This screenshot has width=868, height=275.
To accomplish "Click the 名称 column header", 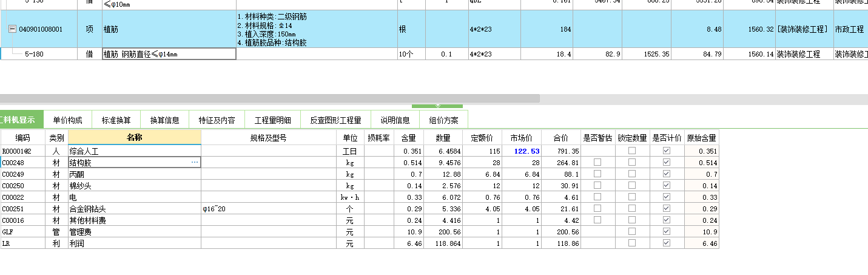I will pyautogui.click(x=135, y=137).
